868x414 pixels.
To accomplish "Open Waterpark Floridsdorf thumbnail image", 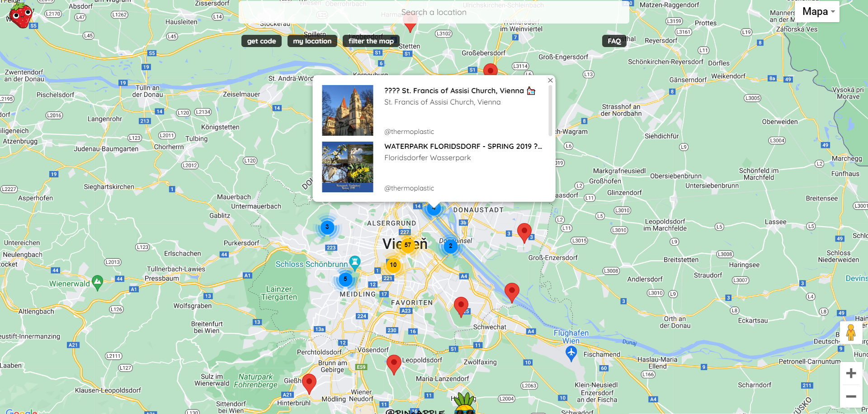I will pos(347,167).
